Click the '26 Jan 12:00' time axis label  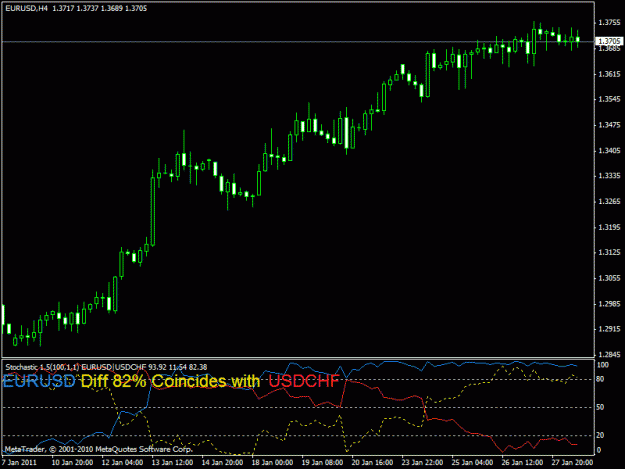coord(522,463)
